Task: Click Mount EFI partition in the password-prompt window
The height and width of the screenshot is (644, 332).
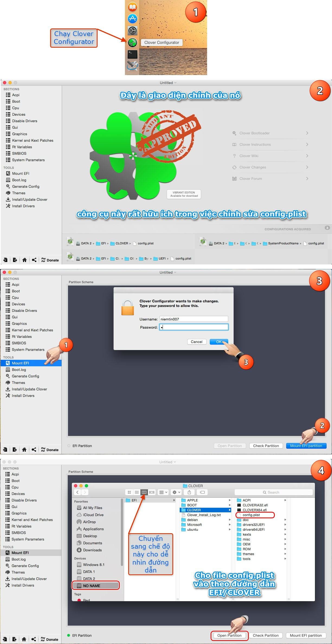Action: [306, 446]
